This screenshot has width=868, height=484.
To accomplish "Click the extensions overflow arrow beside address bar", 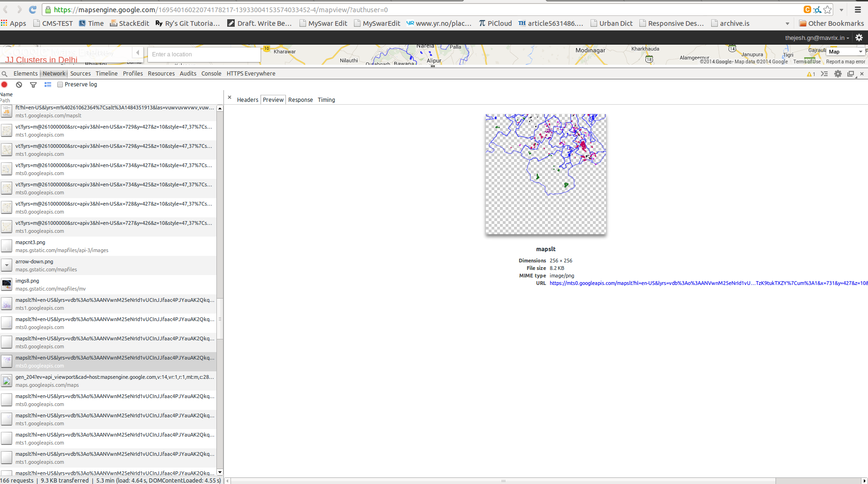I will (841, 9).
